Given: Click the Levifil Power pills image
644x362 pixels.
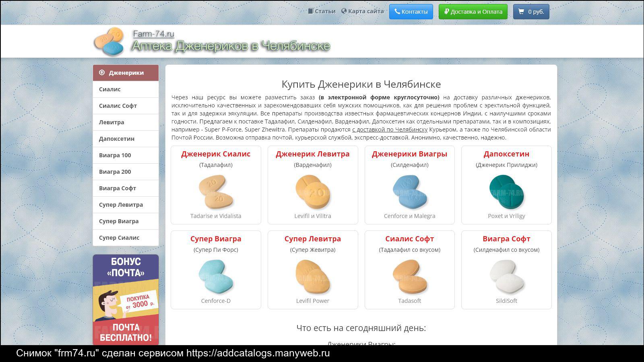Looking at the screenshot, I should [313, 276].
